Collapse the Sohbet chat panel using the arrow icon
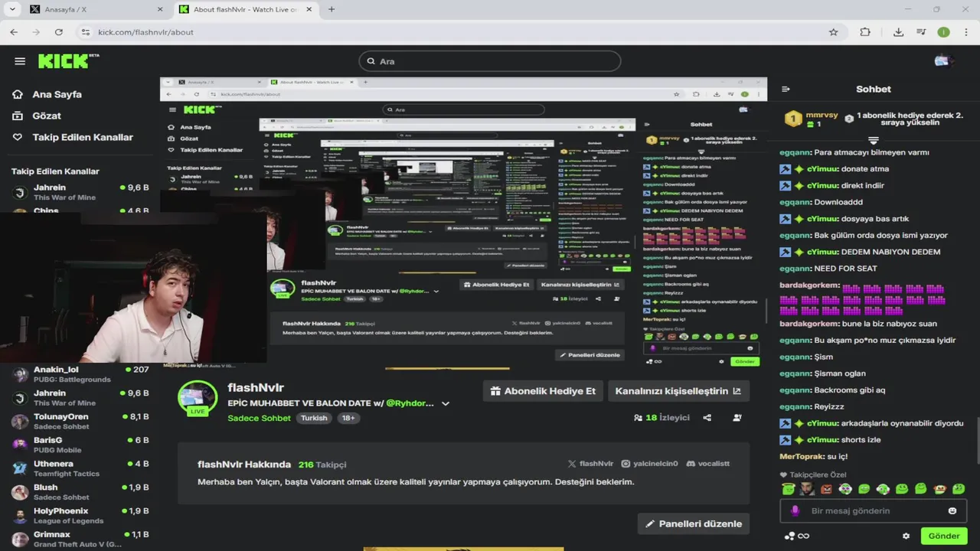Viewport: 980px width, 551px height. [786, 89]
